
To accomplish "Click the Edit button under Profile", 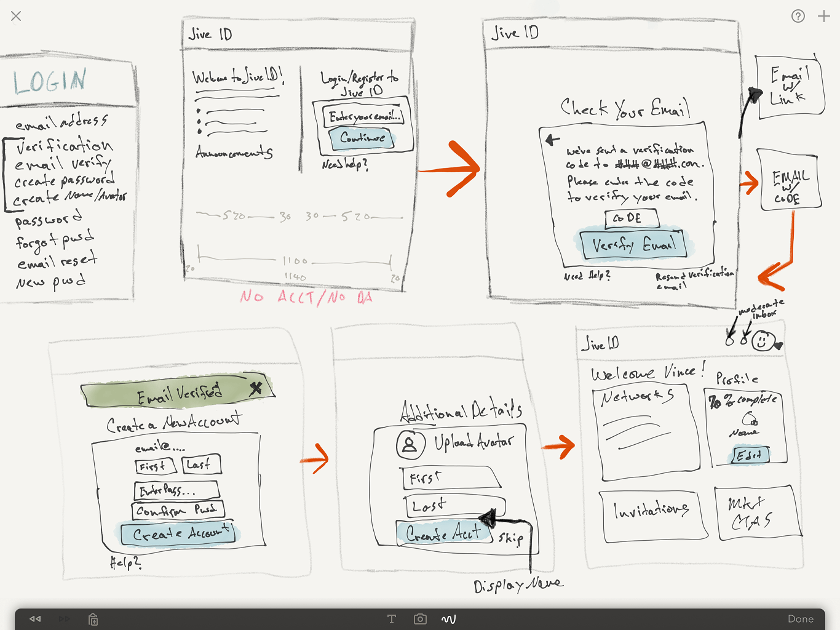I will point(751,455).
